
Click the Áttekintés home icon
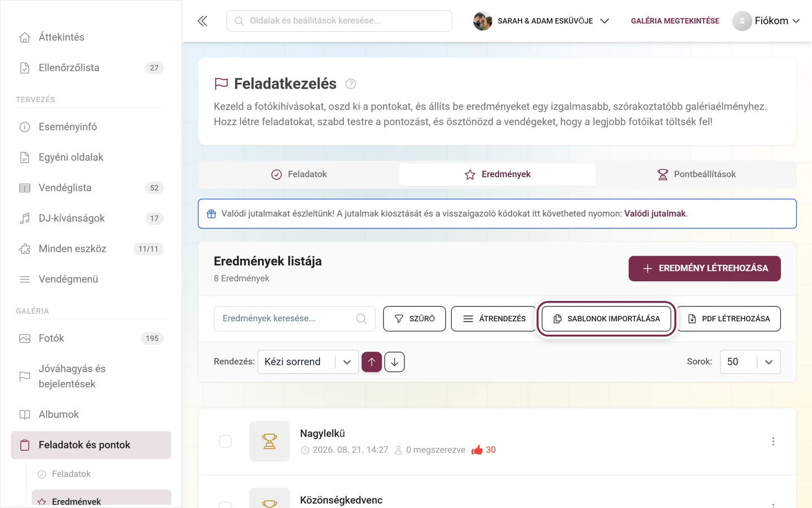click(x=25, y=37)
